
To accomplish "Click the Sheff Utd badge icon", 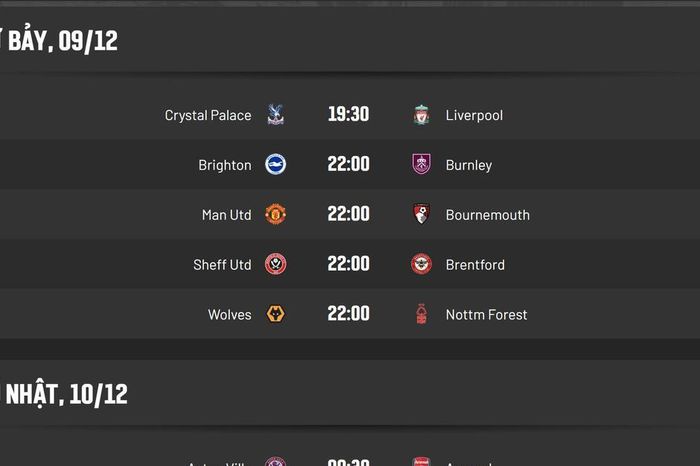I will (x=275, y=264).
